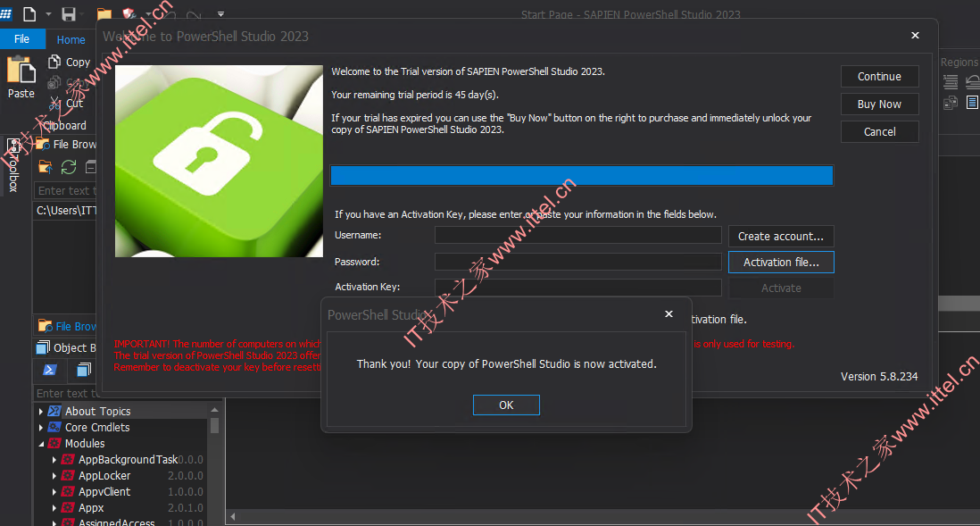Click the Username input field
The image size is (980, 526).
click(x=578, y=235)
